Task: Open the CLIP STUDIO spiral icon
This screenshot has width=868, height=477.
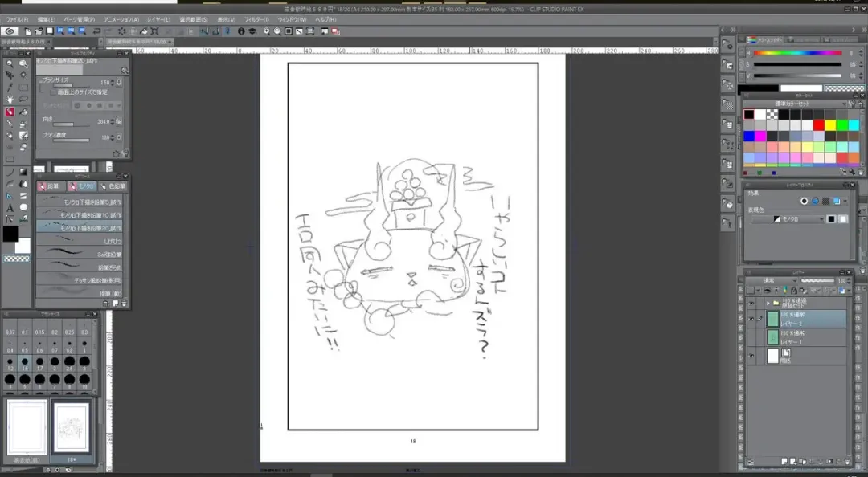Action: pos(10,31)
